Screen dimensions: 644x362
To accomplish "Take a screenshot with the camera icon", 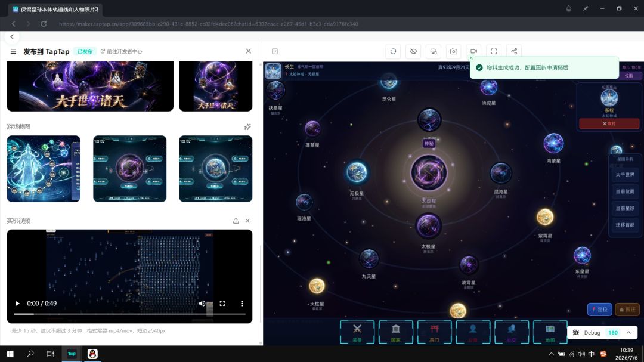I will (x=453, y=51).
